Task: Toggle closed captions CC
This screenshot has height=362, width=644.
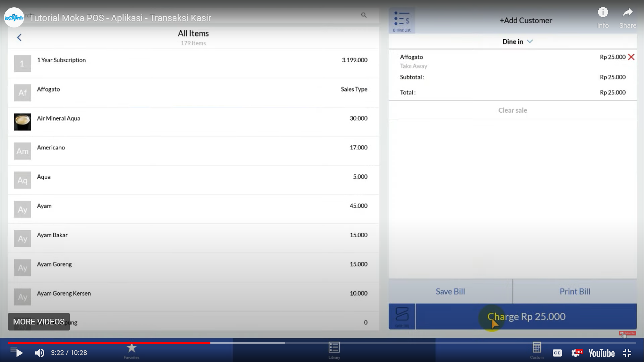Action: 557,353
